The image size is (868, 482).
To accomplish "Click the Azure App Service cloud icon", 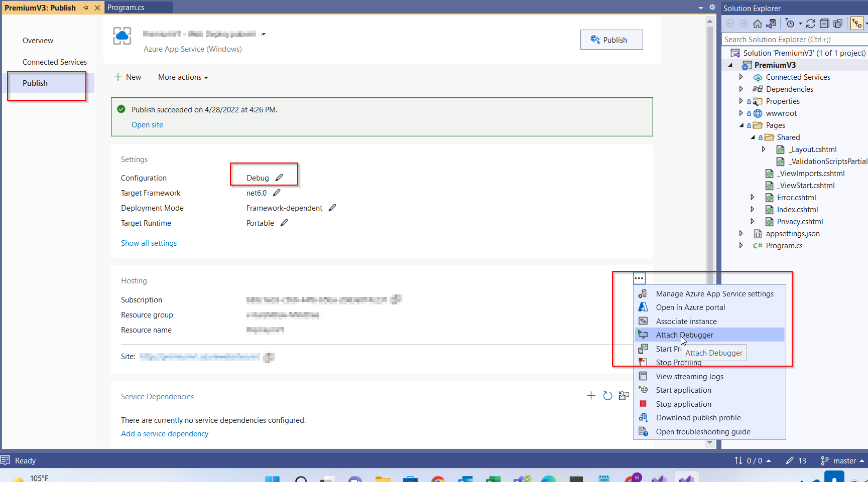I will [x=122, y=36].
